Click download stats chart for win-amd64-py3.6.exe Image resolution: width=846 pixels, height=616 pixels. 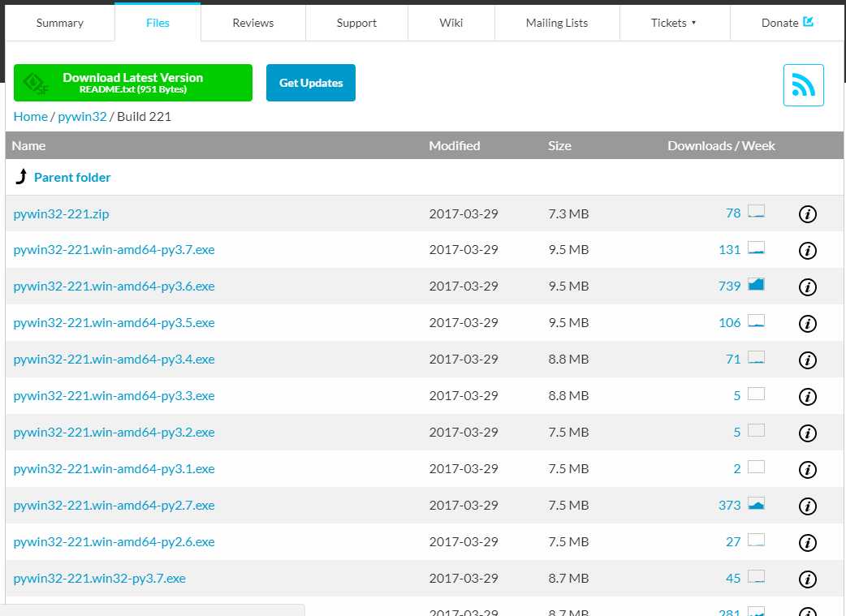(756, 284)
